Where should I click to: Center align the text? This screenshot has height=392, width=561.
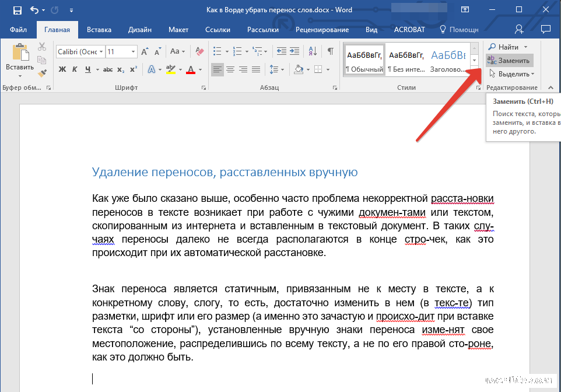(x=230, y=69)
